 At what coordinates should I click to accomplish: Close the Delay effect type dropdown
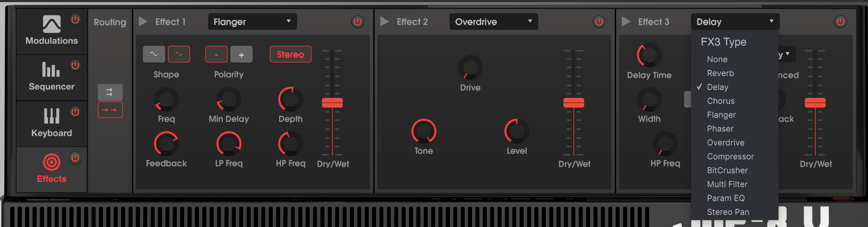735,22
